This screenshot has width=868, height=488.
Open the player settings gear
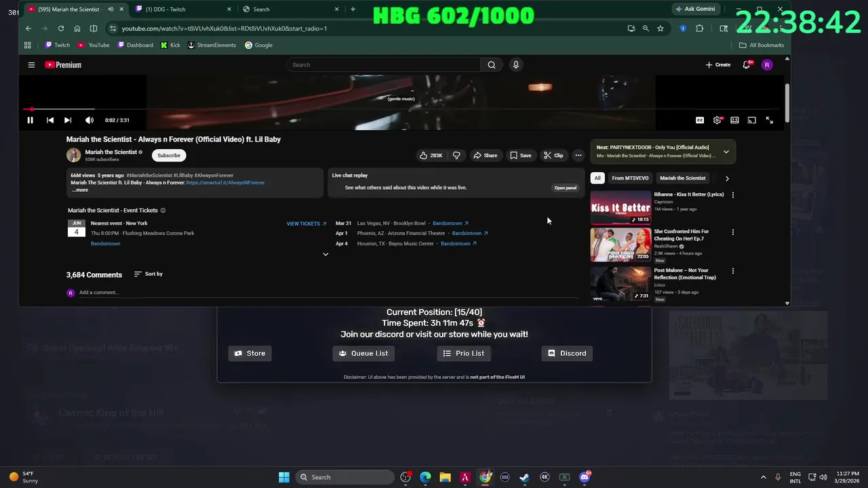pos(717,120)
